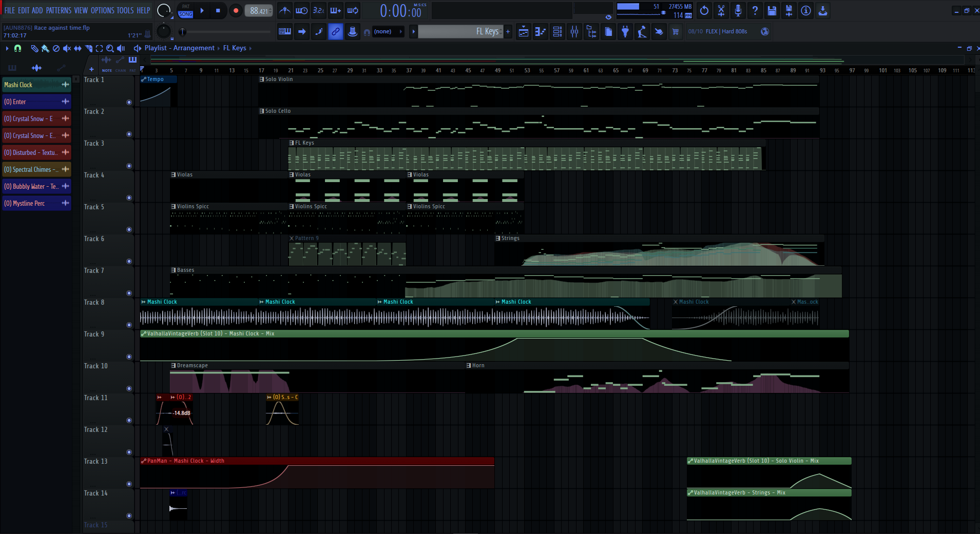Viewport: 980px width, 534px height.
Task: Select the Delete tool in playlist toolbar
Action: 56,48
